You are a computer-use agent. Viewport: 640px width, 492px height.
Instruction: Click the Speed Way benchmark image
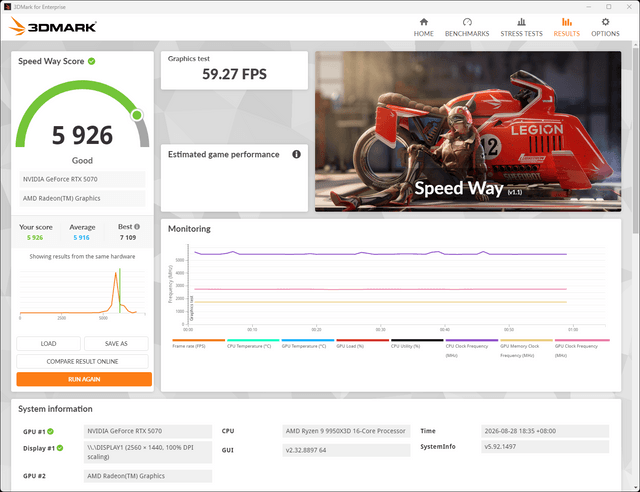tap(468, 131)
